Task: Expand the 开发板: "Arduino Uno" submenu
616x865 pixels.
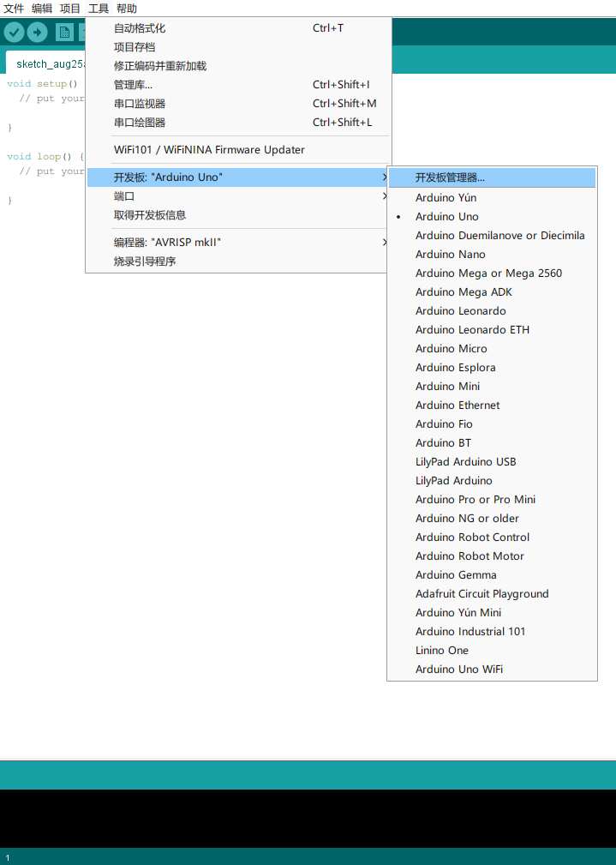Action: coord(238,177)
